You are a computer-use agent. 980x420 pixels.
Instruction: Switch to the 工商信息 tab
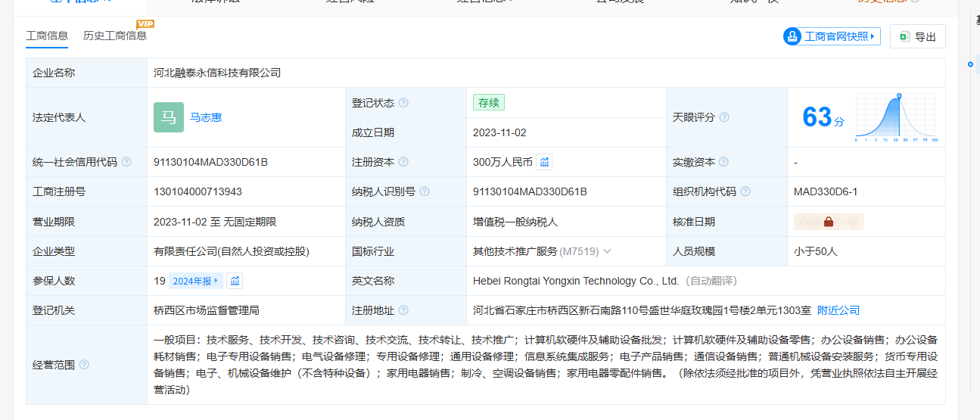click(x=47, y=36)
